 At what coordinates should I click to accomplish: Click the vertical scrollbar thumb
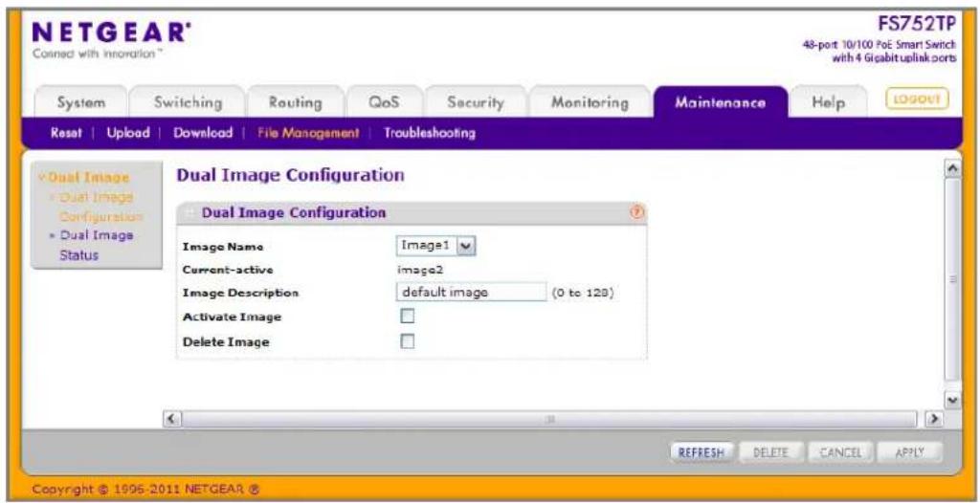point(953,279)
